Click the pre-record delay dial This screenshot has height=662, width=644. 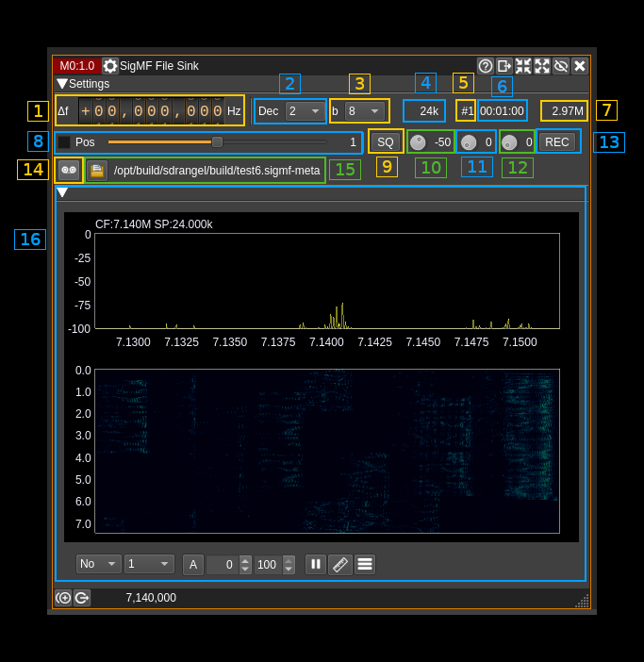469,142
